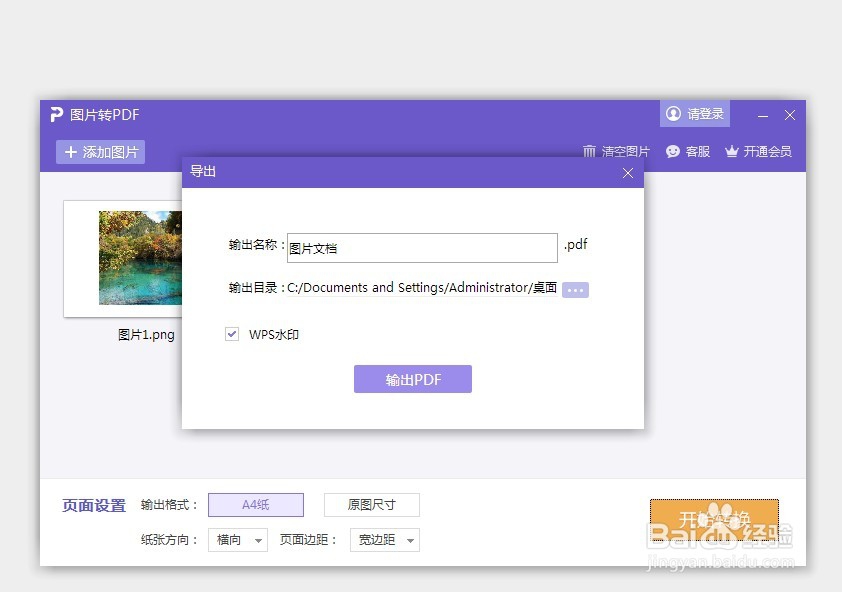Uncheck the WPS水印 watermark checkbox
The width and height of the screenshot is (842, 592).
point(232,334)
